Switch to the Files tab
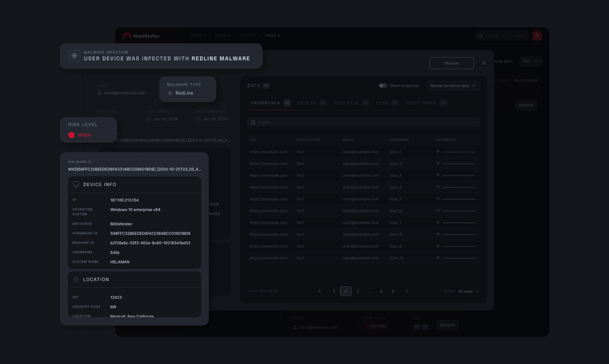The image size is (609, 364). pos(387,103)
